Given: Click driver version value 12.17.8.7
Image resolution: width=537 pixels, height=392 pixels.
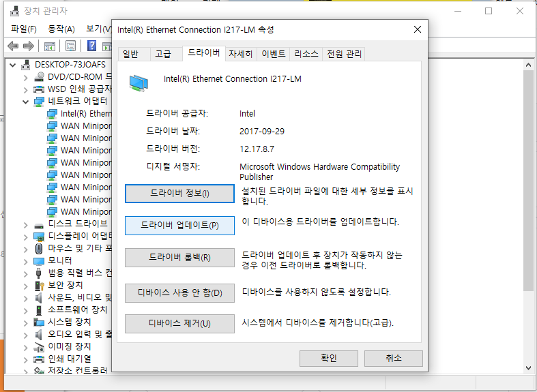Looking at the screenshot, I should (x=257, y=149).
